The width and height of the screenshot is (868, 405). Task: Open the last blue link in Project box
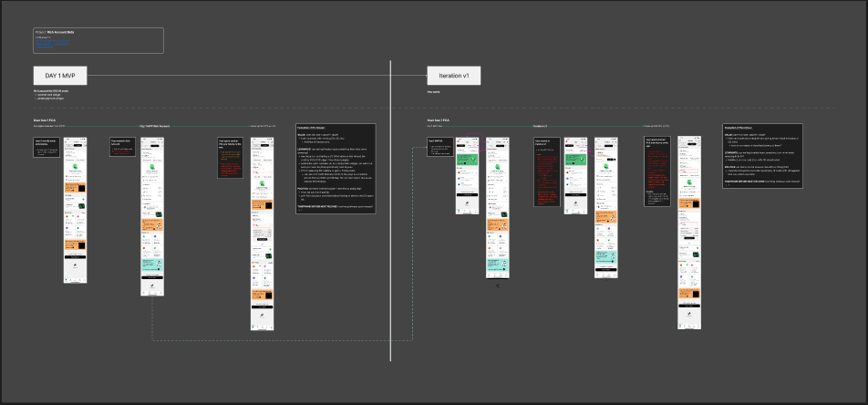pos(46,47)
